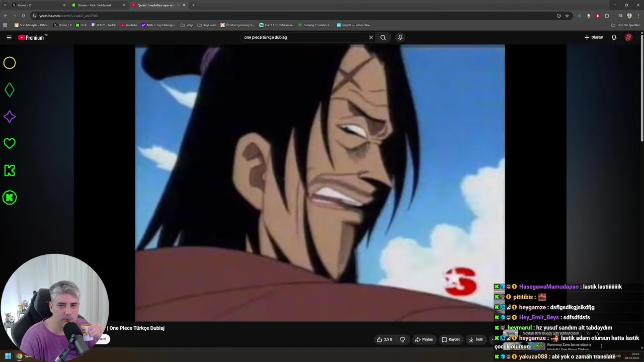Click the green heart overlay icon
Screen dimensions: 644x362
(x=10, y=143)
